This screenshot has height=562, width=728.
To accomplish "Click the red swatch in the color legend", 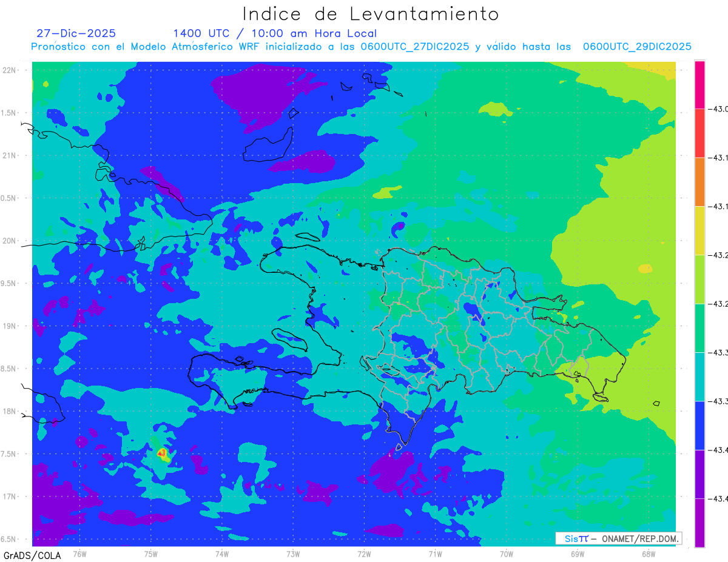I will (699, 133).
